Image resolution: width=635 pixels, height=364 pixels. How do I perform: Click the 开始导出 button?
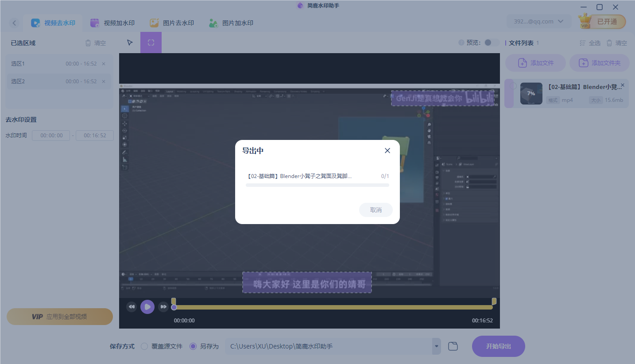[x=498, y=346]
